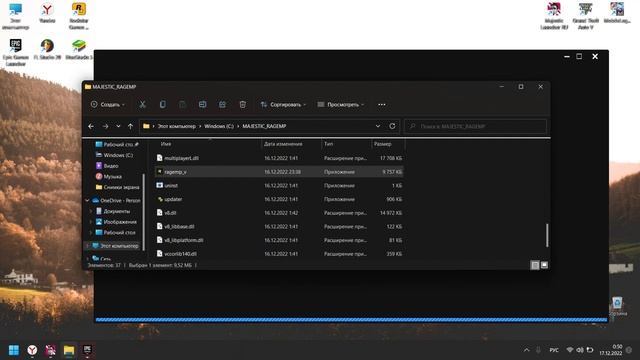Image resolution: width=640 pixels, height=360 pixels.
Task: Select the uninst application file
Action: pos(280,185)
